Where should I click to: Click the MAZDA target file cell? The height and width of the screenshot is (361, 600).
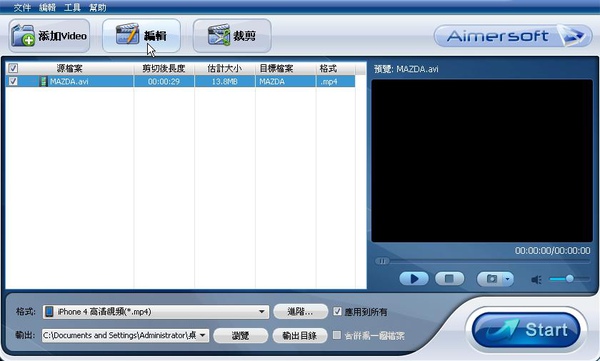(285, 82)
